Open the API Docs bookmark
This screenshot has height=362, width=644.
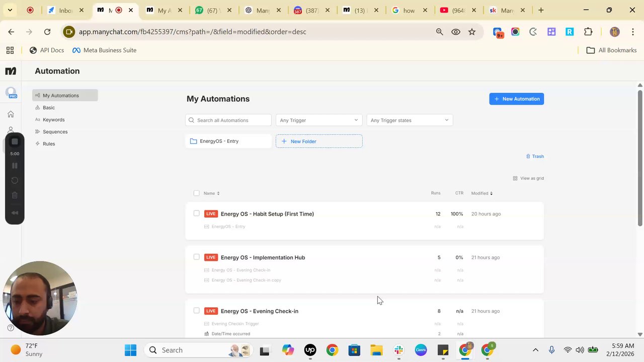click(47, 50)
